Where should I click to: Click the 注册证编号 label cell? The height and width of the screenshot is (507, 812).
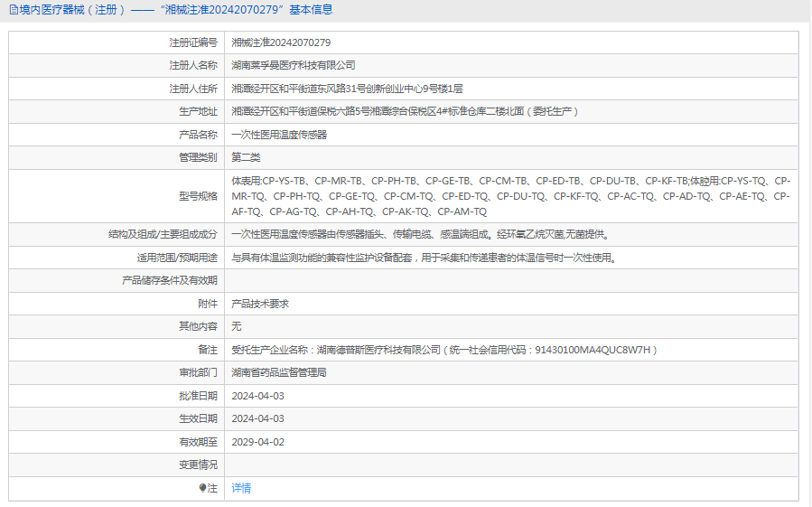click(x=117, y=42)
